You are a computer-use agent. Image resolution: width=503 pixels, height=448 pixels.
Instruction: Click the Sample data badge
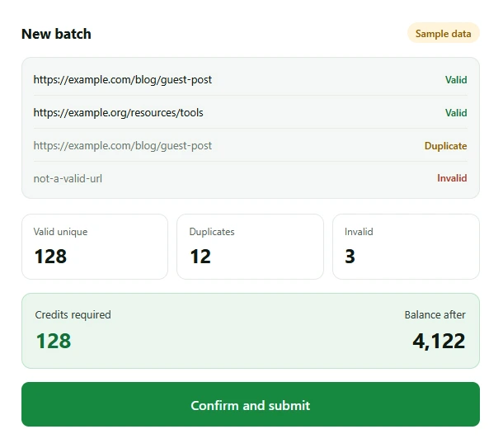point(444,33)
